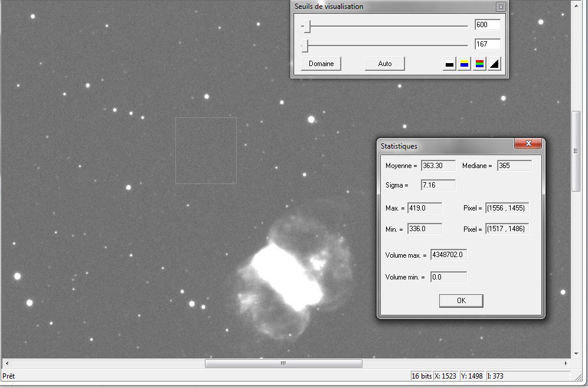Click the horizontal scrollbar right arrow
Viewport: 588px width, 388px height.
tap(566, 363)
